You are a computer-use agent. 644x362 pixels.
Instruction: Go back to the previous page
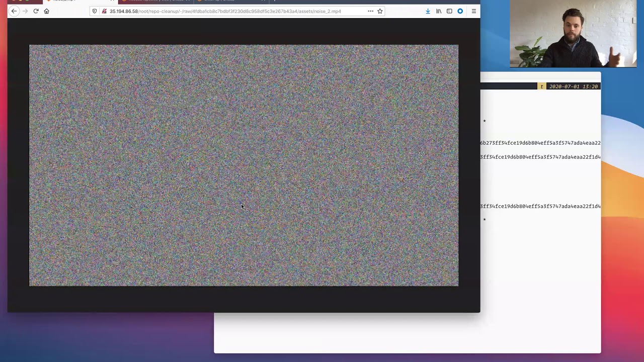tap(14, 11)
